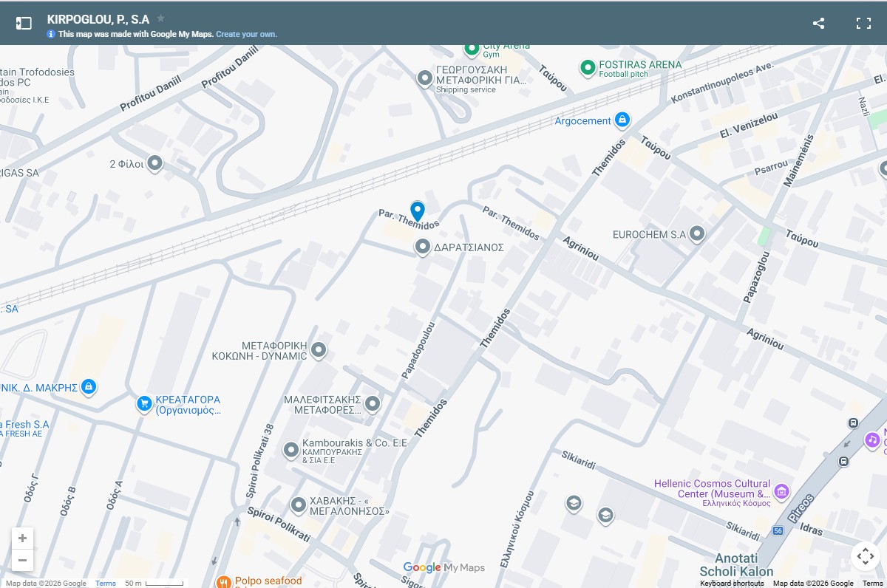Select the City Arena gym marker

click(x=472, y=49)
